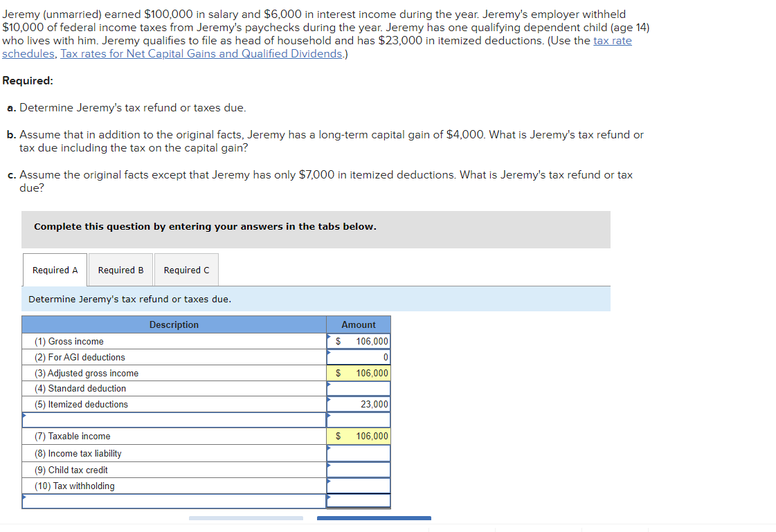Open the tax rate schedules link
This screenshot has height=532, width=776.
coord(612,41)
